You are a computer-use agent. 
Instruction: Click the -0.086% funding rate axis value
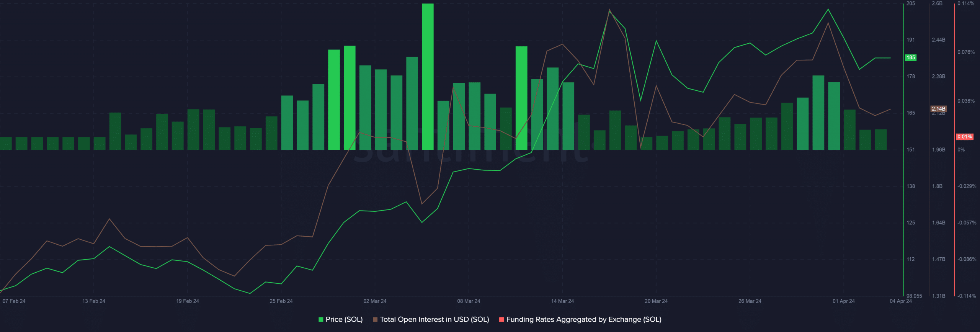(x=967, y=259)
